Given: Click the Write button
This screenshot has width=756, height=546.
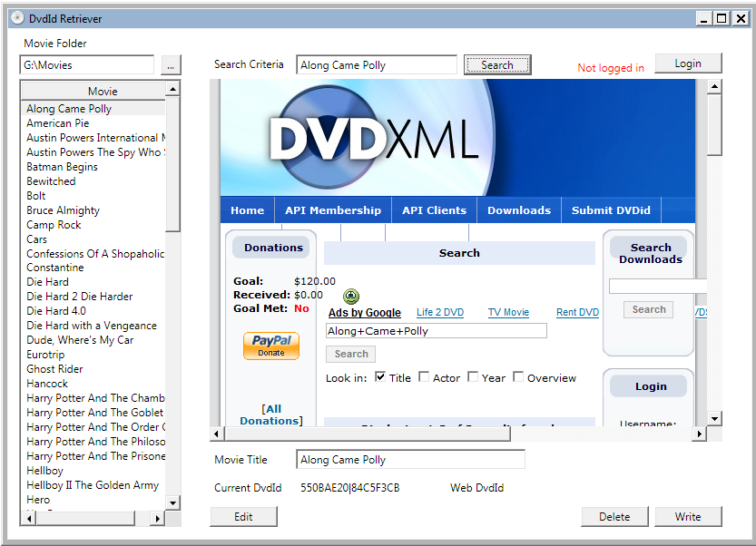Looking at the screenshot, I should [688, 517].
